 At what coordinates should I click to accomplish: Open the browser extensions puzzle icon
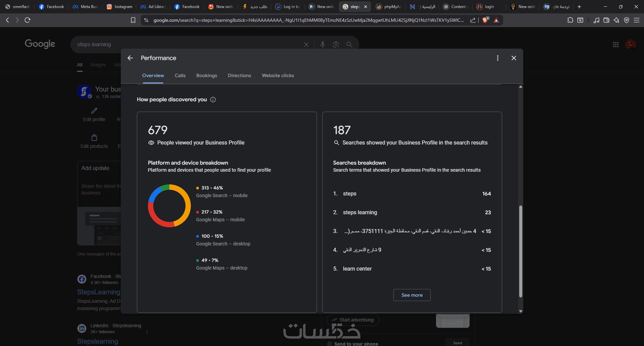(x=570, y=20)
